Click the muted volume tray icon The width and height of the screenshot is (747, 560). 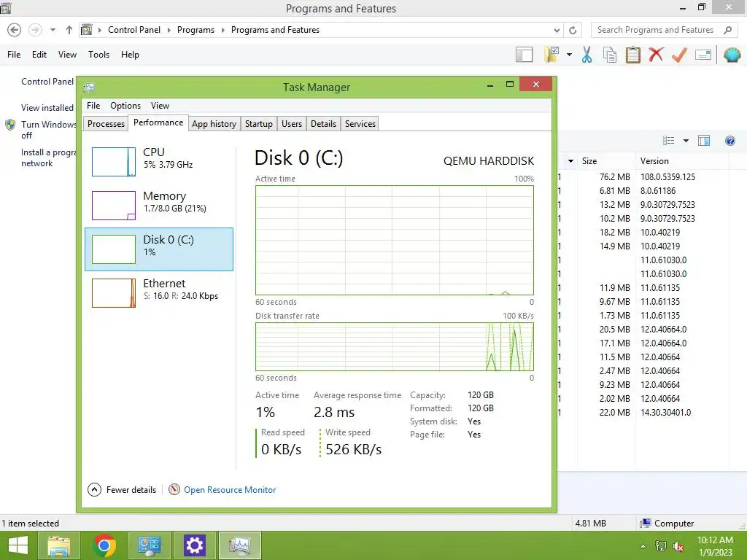tap(678, 546)
